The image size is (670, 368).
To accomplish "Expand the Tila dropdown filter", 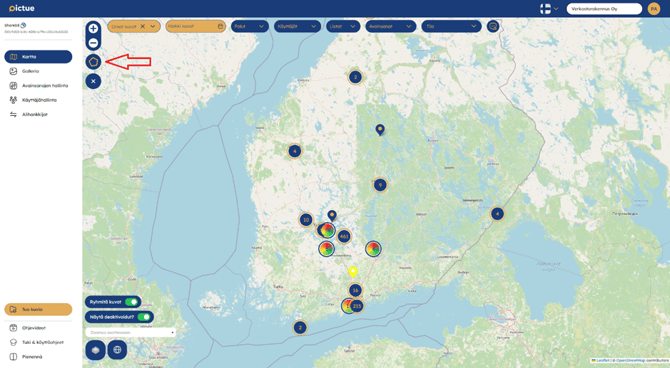I will pyautogui.click(x=451, y=26).
